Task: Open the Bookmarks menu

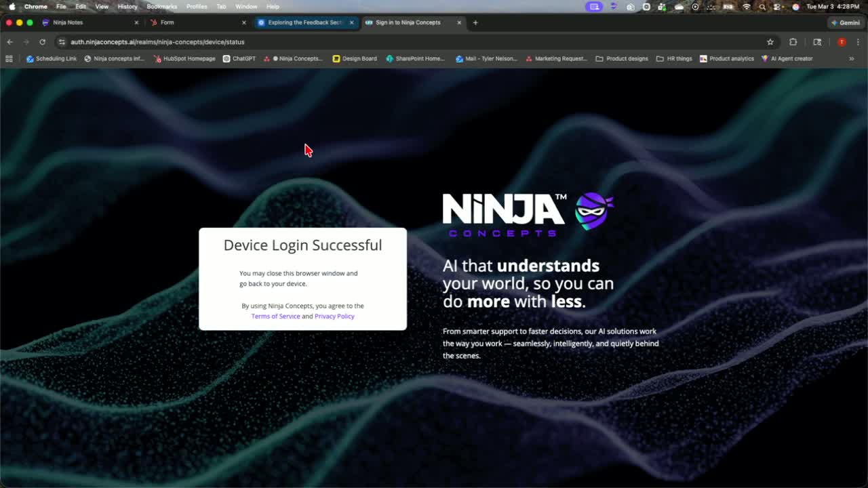Action: [162, 6]
